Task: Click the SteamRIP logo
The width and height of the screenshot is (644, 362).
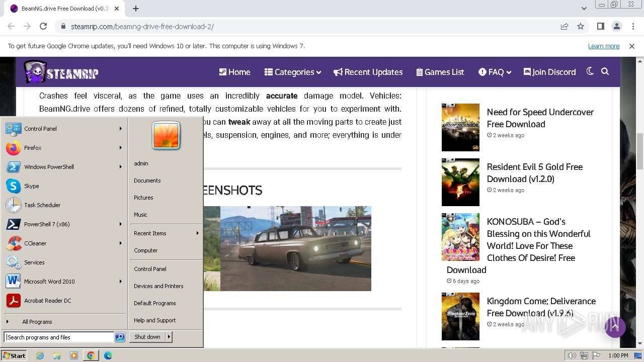Action: pyautogui.click(x=61, y=72)
